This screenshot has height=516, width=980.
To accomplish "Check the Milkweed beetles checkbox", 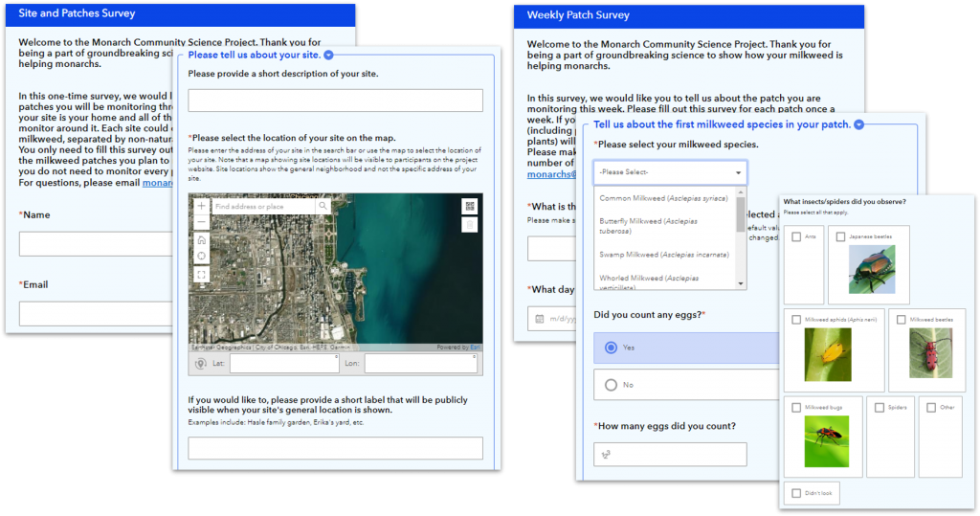I will pos(901,320).
